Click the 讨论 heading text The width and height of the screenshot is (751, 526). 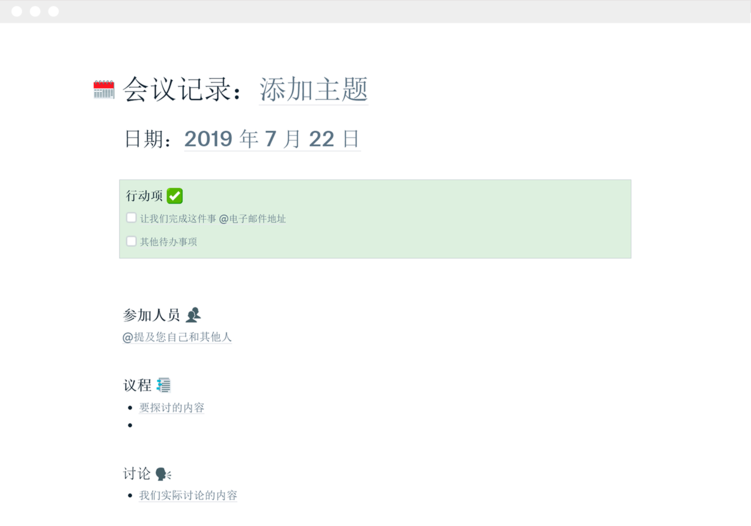137,474
